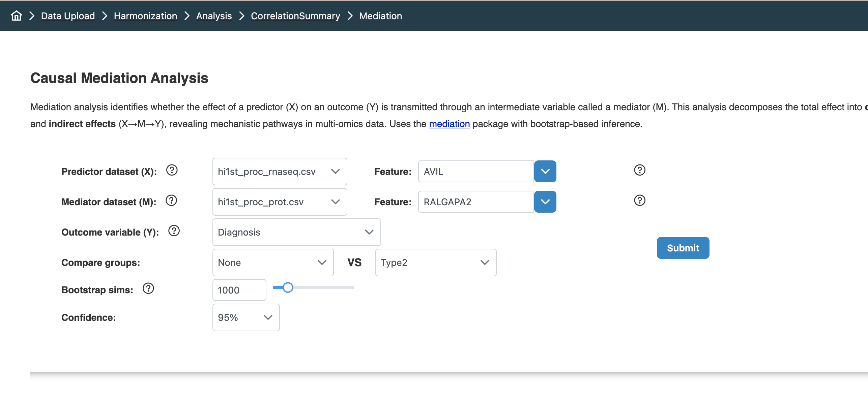868x399 pixels.
Task: Click the 1000 bootstrap sims input field
Action: point(239,290)
